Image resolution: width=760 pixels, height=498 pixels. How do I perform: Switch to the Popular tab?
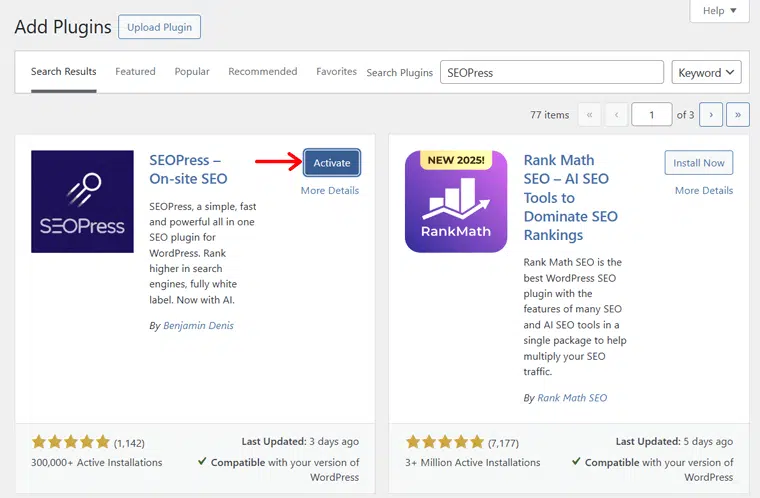[x=192, y=72]
